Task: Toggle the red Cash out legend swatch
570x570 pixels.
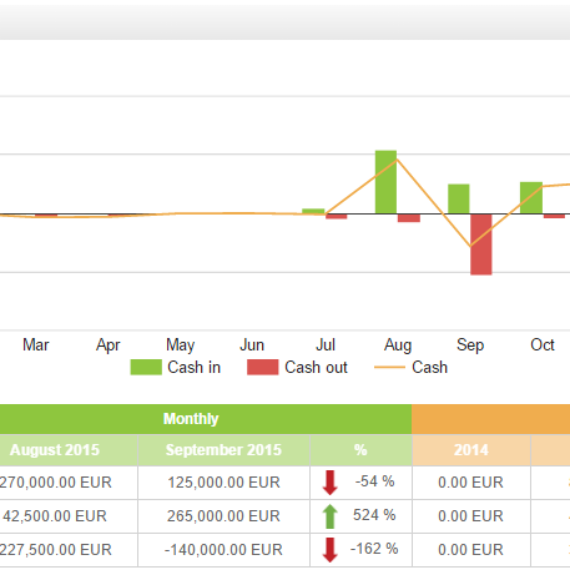Action: (x=263, y=367)
